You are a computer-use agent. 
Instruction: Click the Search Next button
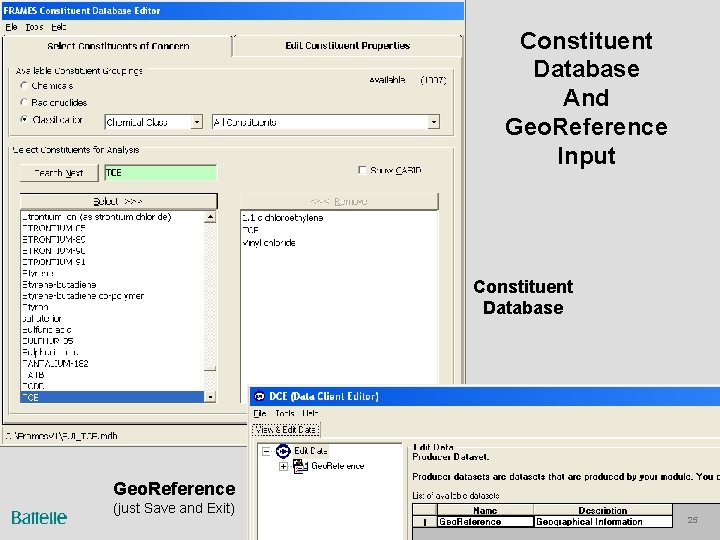pos(59,173)
